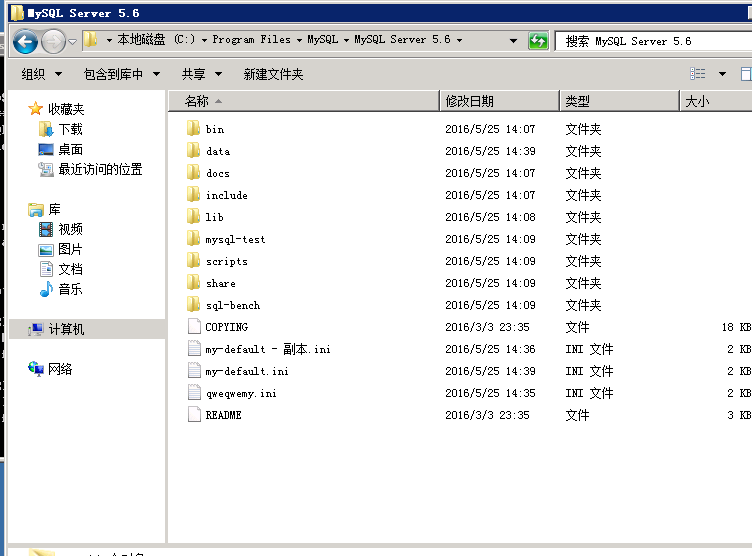Image resolution: width=752 pixels, height=556 pixels.
Task: Open the 图片 library
Action: (x=70, y=249)
